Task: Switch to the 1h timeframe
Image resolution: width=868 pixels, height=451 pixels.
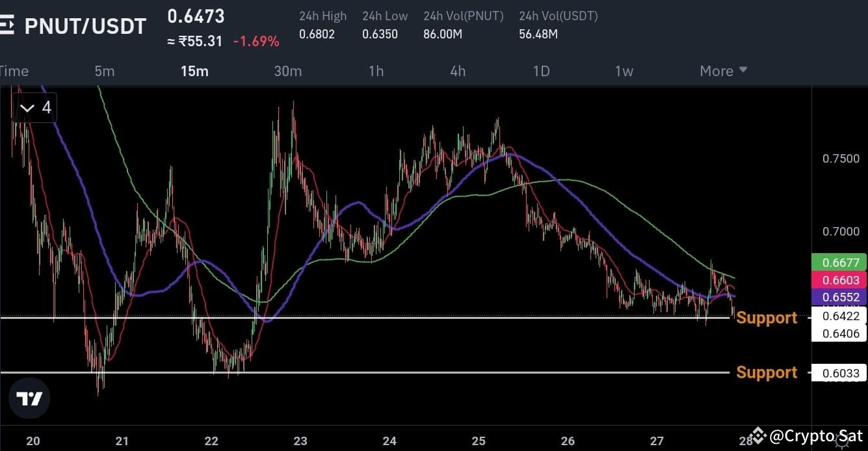Action: (x=376, y=71)
